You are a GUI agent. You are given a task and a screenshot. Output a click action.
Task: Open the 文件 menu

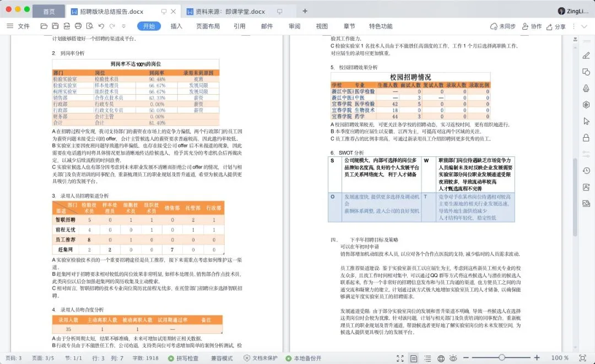[24, 26]
